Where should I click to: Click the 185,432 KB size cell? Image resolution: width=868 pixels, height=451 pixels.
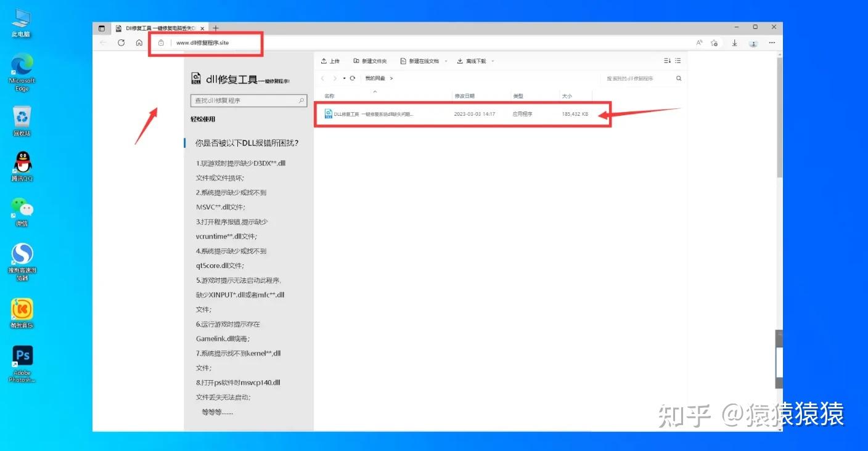(575, 114)
